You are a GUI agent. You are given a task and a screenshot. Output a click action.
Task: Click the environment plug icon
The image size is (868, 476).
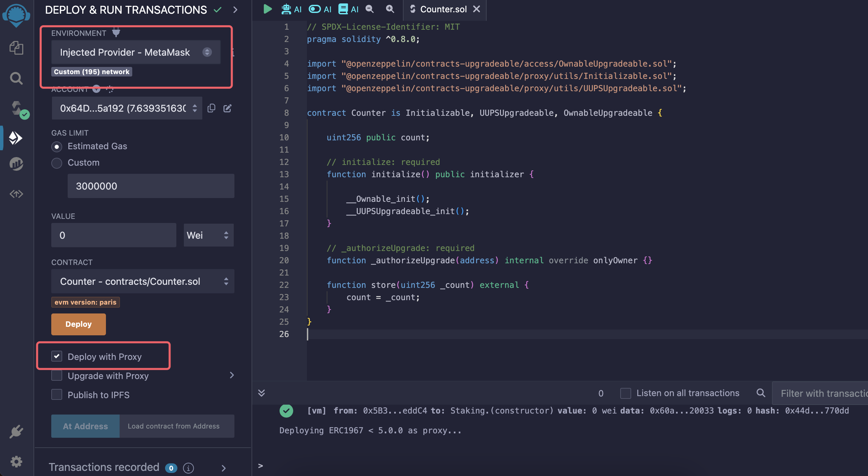pyautogui.click(x=116, y=32)
